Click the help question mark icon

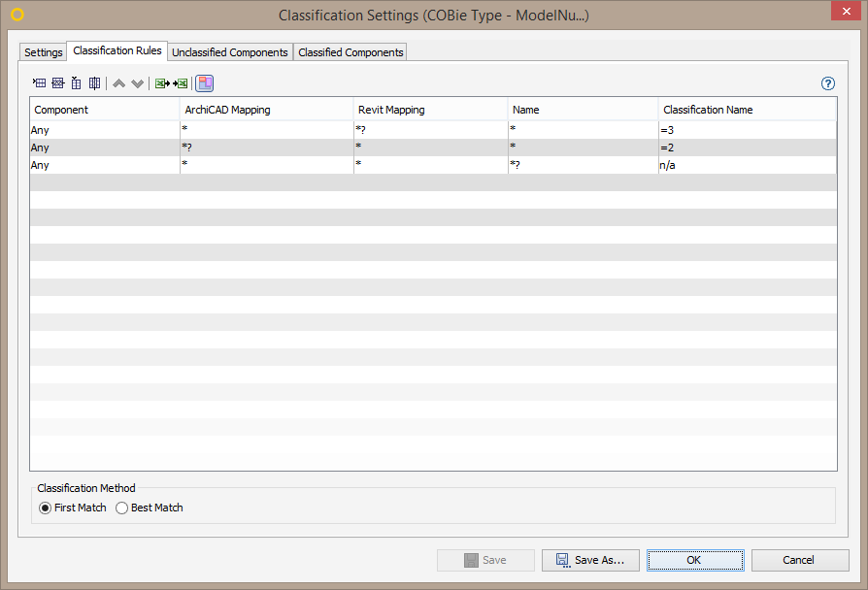point(827,83)
